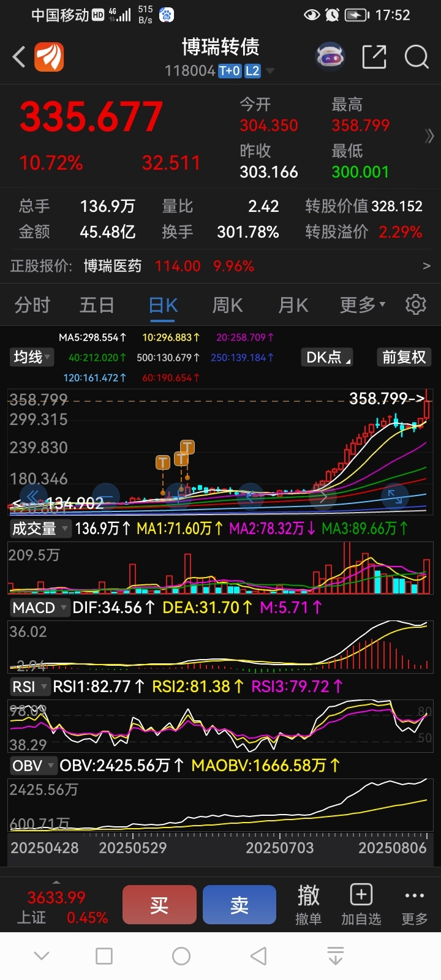Tap Android home circle button
Image resolution: width=441 pixels, height=980 pixels.
point(181,956)
